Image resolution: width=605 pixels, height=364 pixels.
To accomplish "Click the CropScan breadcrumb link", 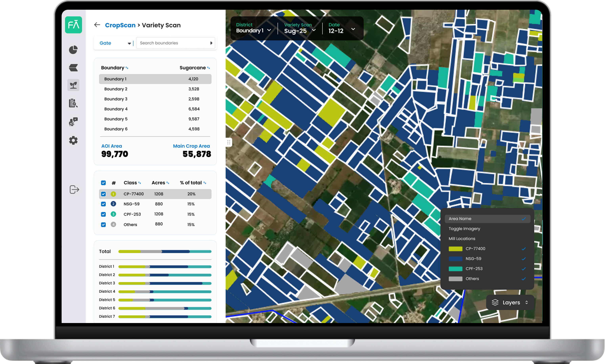I will [120, 25].
